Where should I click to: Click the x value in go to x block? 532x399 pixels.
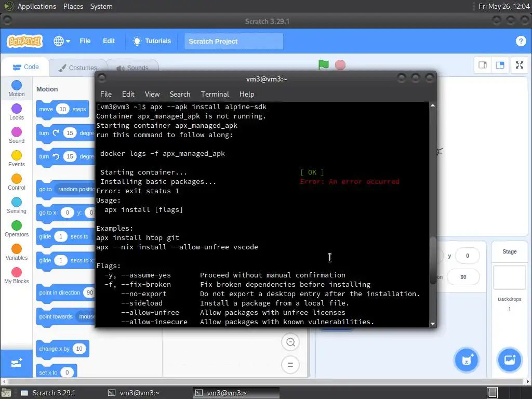67,212
